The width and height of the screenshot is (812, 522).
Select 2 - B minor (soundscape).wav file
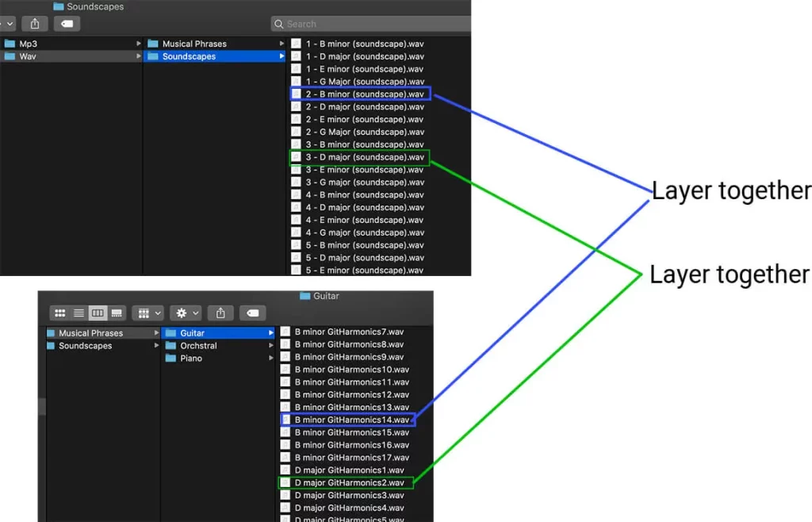(365, 94)
